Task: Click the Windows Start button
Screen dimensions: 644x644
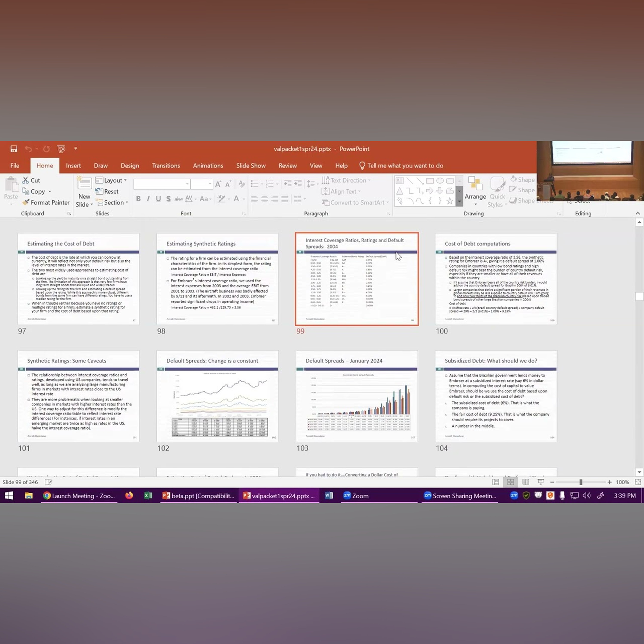Action: [x=9, y=496]
